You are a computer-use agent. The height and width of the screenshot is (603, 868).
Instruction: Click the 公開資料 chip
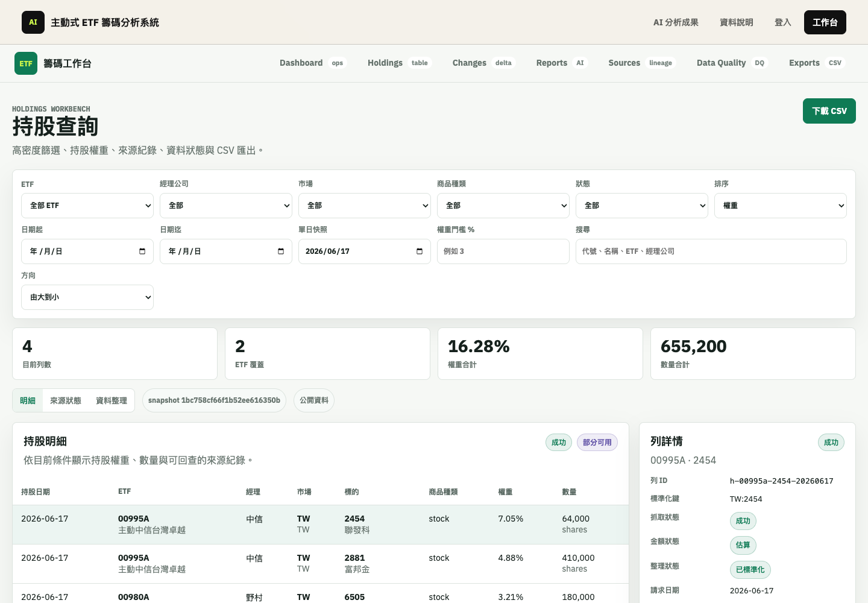tap(314, 400)
